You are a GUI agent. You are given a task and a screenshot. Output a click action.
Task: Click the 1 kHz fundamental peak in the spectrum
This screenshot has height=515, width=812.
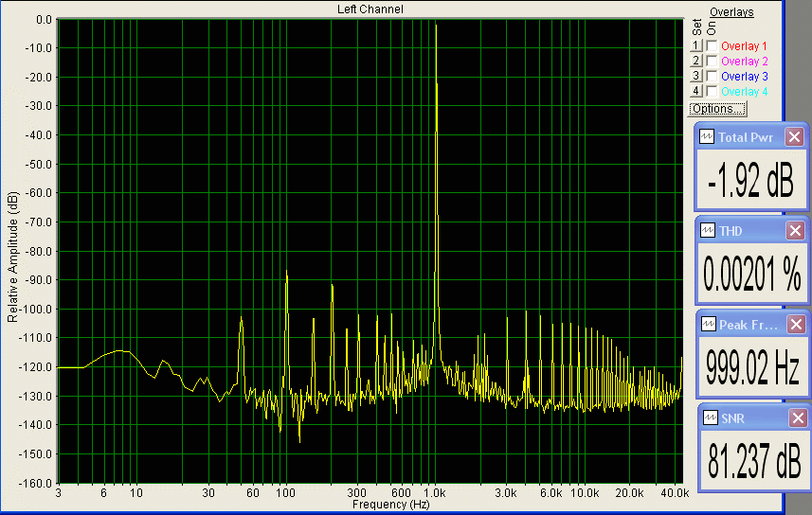point(436,26)
